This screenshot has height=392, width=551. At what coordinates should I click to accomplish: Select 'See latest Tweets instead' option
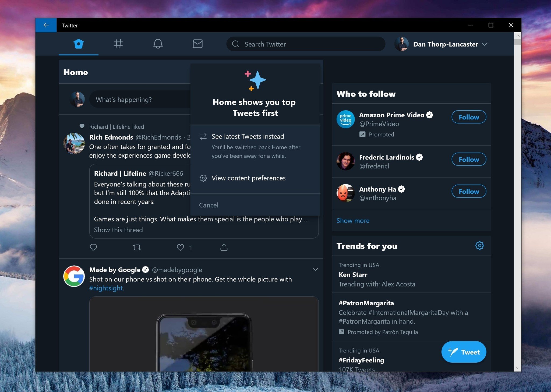pyautogui.click(x=248, y=136)
